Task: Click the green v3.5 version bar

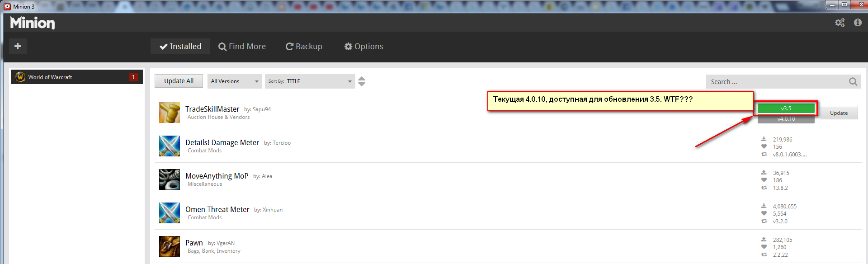Action: click(x=786, y=108)
